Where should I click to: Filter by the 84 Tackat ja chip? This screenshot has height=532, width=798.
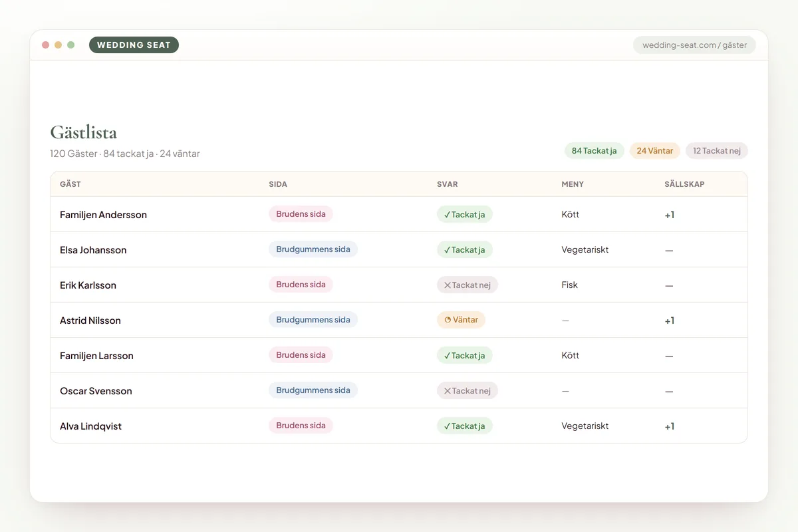point(595,151)
